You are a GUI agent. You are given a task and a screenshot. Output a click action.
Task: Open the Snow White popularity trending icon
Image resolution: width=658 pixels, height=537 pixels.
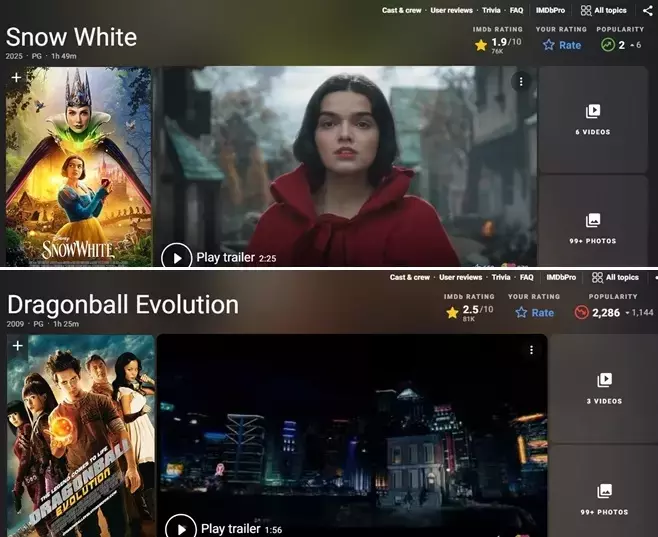tap(608, 44)
